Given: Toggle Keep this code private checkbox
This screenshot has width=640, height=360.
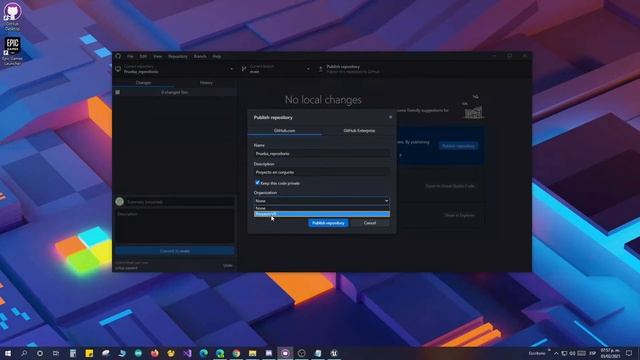Looking at the screenshot, I should pos(257,183).
